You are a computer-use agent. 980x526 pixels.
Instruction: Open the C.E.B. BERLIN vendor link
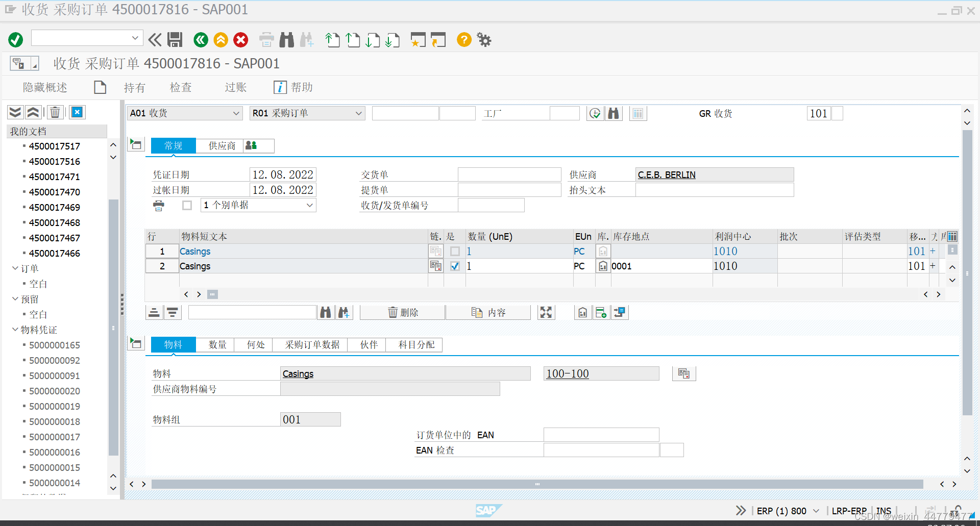(667, 174)
